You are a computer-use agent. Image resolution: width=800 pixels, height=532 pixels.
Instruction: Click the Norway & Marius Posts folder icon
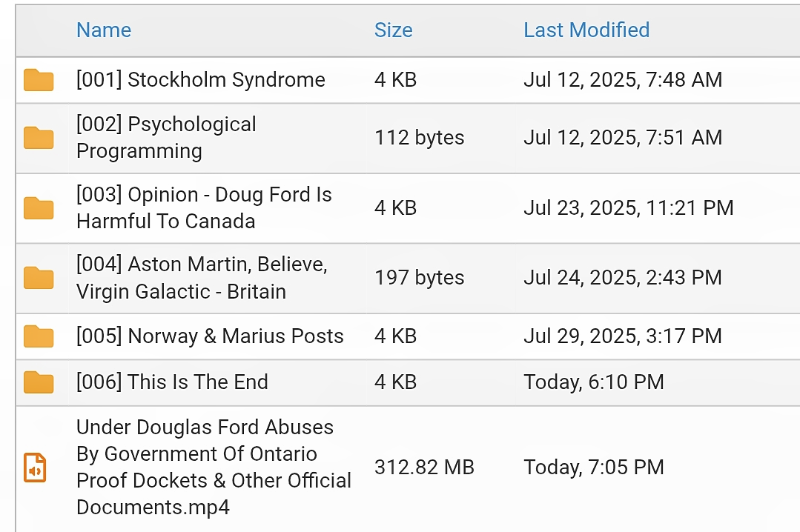point(39,336)
